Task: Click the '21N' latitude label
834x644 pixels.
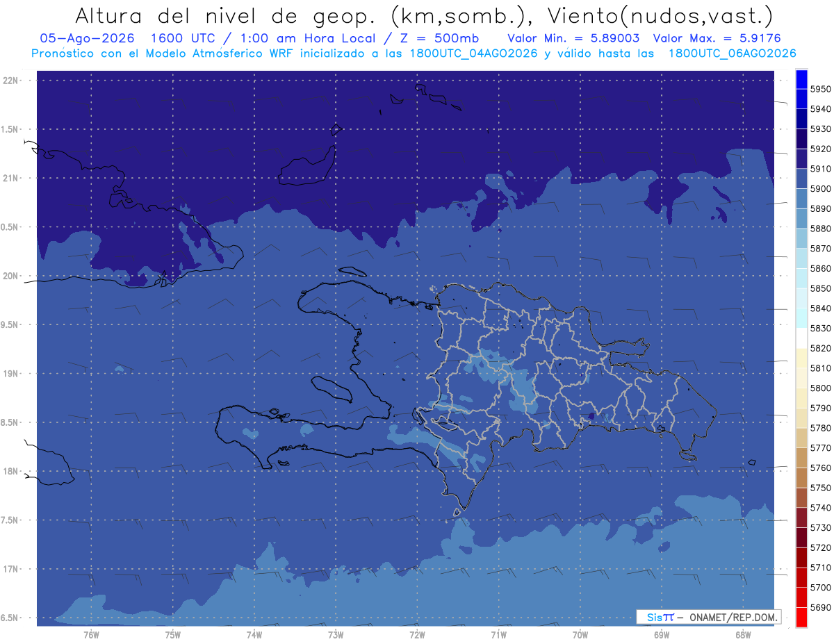Action: (x=11, y=178)
